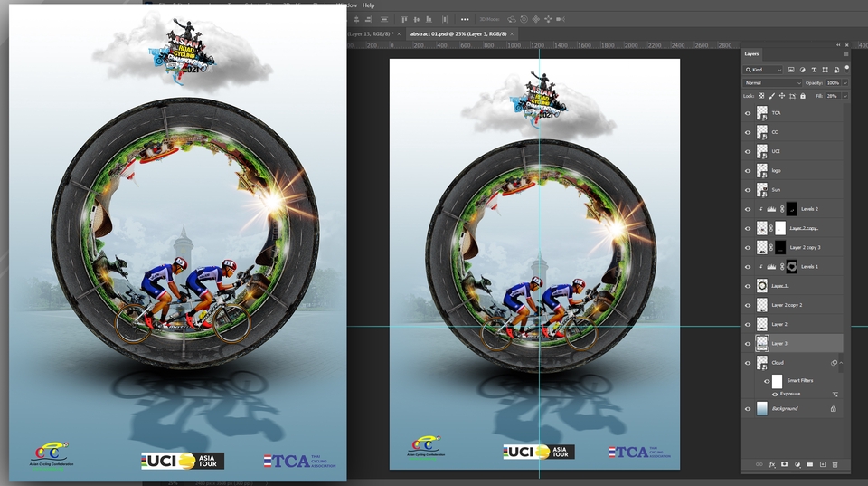The image size is (868, 486).
Task: Select 3D pan camera mode icon
Action: (x=536, y=19)
